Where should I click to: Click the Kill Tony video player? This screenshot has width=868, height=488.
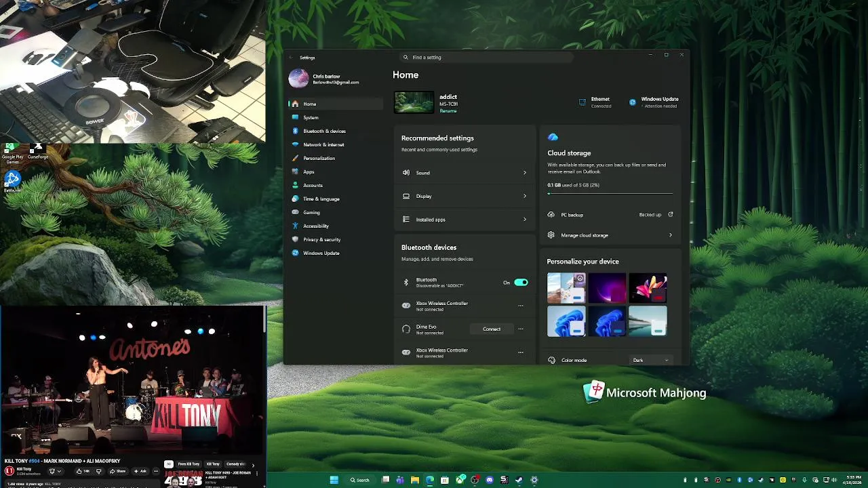tap(132, 381)
